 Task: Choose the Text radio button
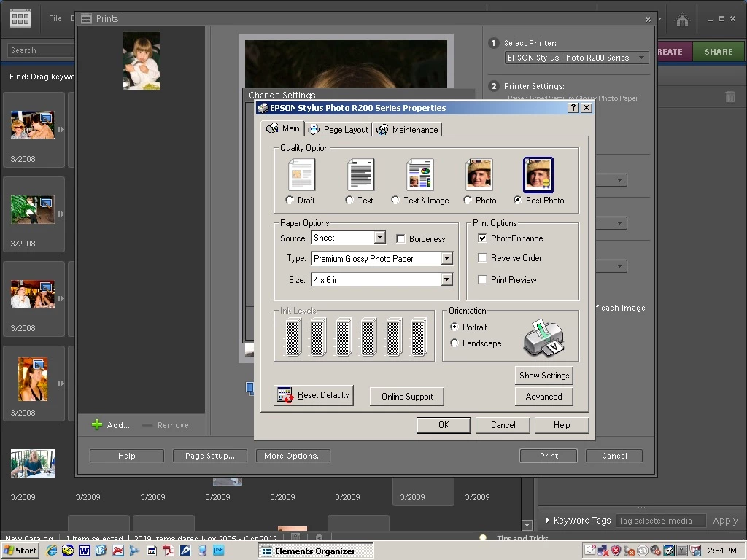tap(349, 200)
